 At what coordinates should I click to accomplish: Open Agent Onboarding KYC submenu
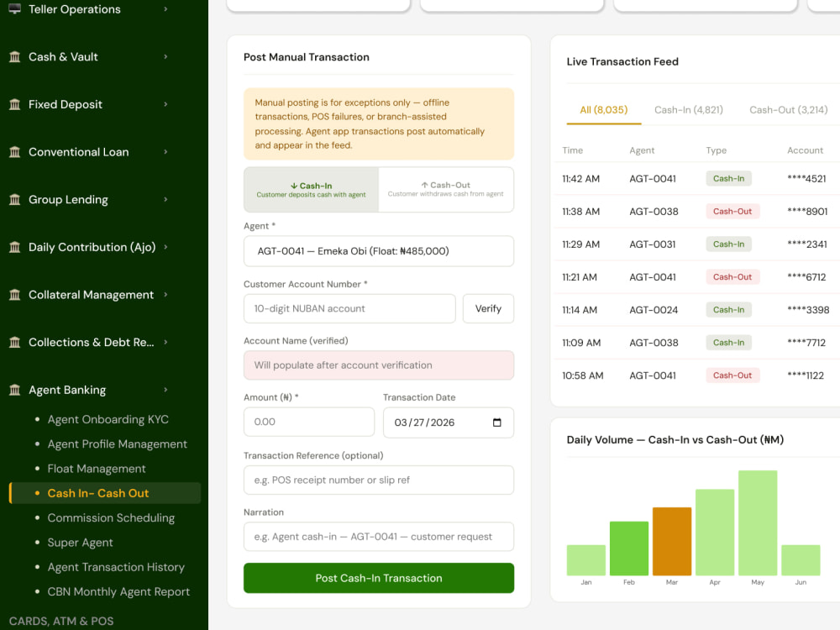pos(108,419)
